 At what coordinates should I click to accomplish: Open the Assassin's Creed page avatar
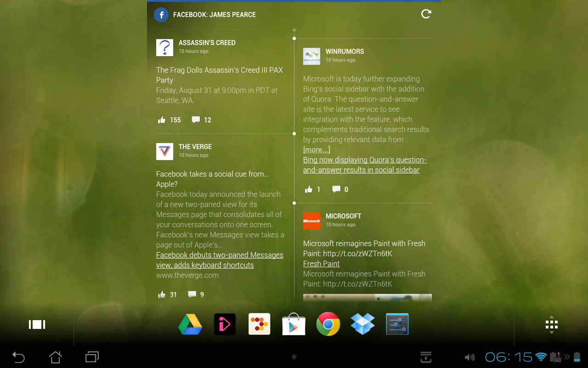pyautogui.click(x=164, y=47)
